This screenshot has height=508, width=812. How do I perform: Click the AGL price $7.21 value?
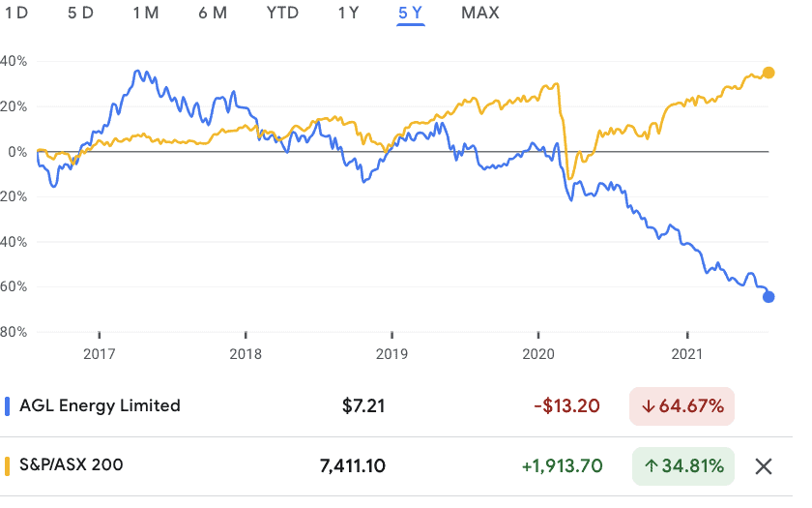tap(364, 405)
